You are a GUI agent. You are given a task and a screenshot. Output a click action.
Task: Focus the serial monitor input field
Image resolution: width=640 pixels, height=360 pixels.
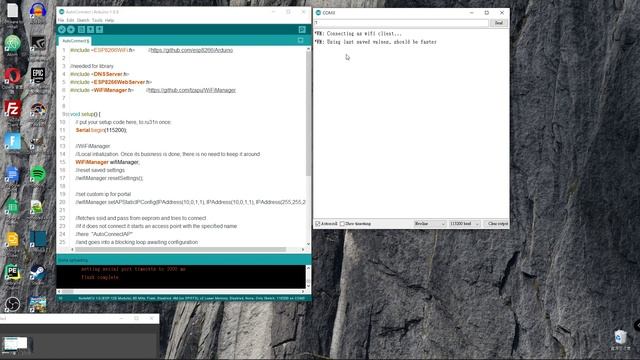tap(401, 23)
